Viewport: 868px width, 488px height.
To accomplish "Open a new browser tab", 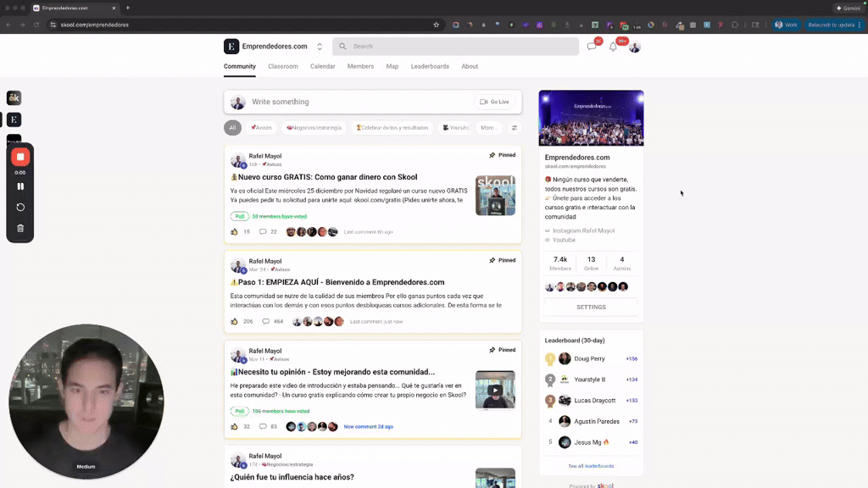I will tap(128, 8).
